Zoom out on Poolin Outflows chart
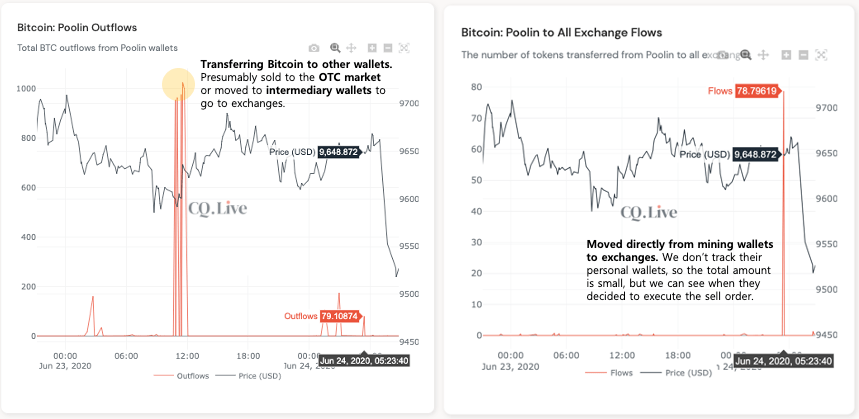Screen dimensions: 859x419 tap(388, 48)
